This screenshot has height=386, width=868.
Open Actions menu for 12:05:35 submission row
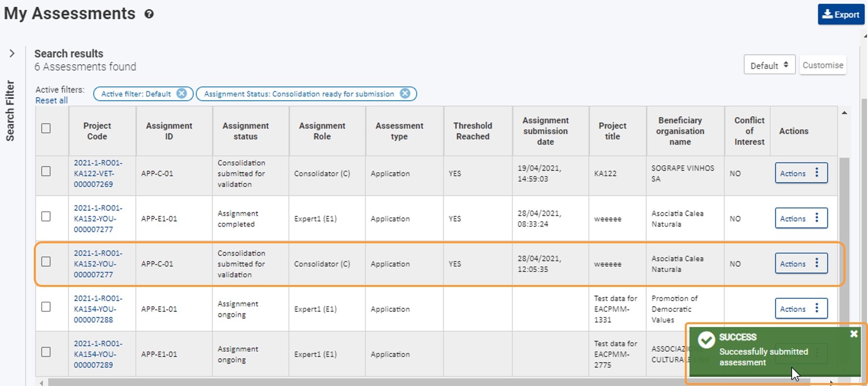click(801, 263)
